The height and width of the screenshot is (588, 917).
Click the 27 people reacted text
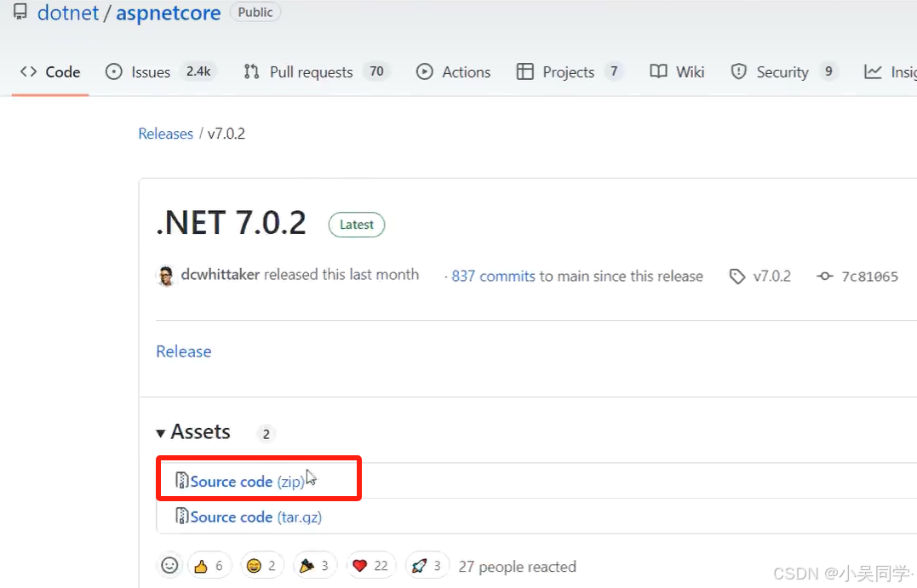pos(518,567)
